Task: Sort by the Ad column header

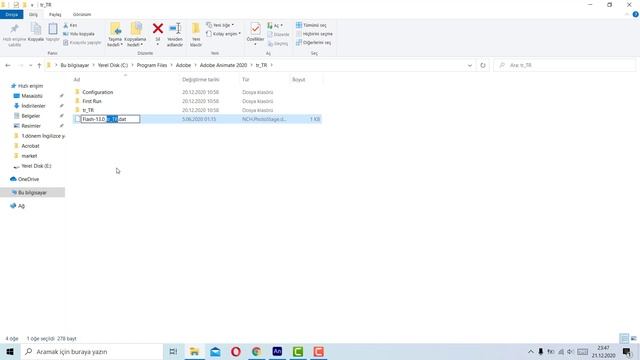Action: (77, 80)
